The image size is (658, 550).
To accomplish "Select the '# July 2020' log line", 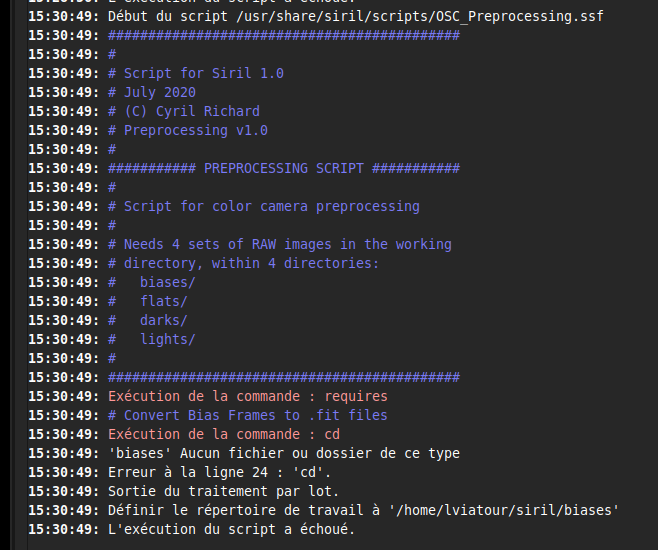I will (x=155, y=93).
